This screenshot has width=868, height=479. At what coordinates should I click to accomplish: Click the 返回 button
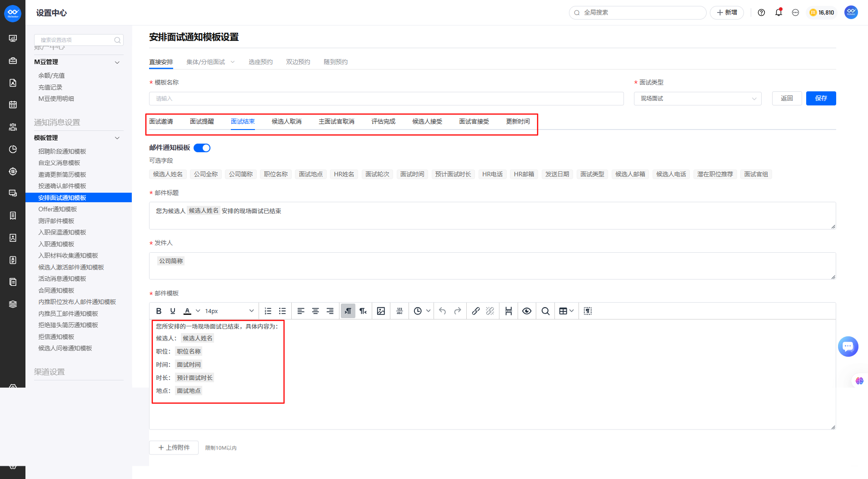[x=787, y=99]
